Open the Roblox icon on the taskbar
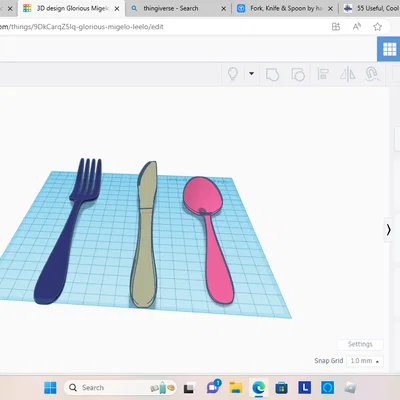This screenshot has height=400, width=400. click(x=350, y=387)
